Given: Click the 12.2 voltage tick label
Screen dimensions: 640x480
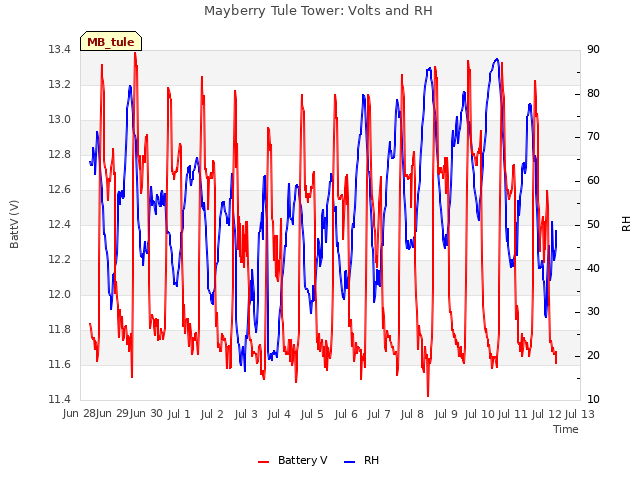Looking at the screenshot, I should tap(60, 260).
